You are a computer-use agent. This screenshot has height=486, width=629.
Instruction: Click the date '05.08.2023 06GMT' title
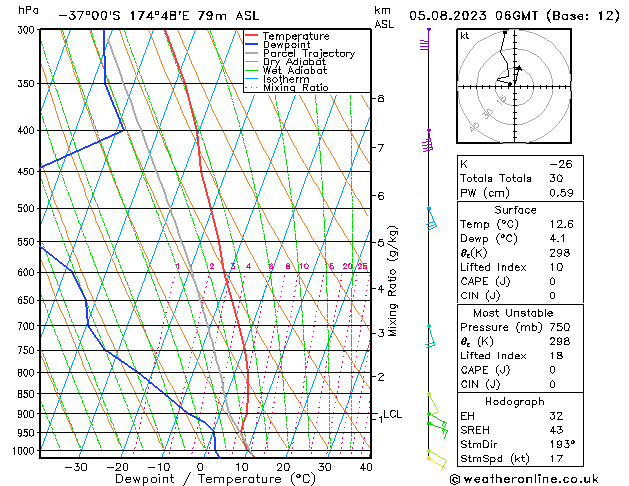[473, 16]
